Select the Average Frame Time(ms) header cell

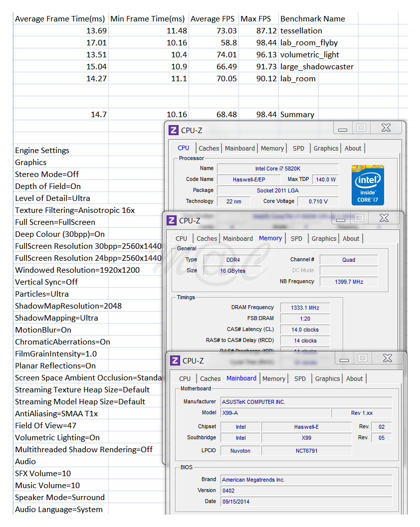pos(61,19)
